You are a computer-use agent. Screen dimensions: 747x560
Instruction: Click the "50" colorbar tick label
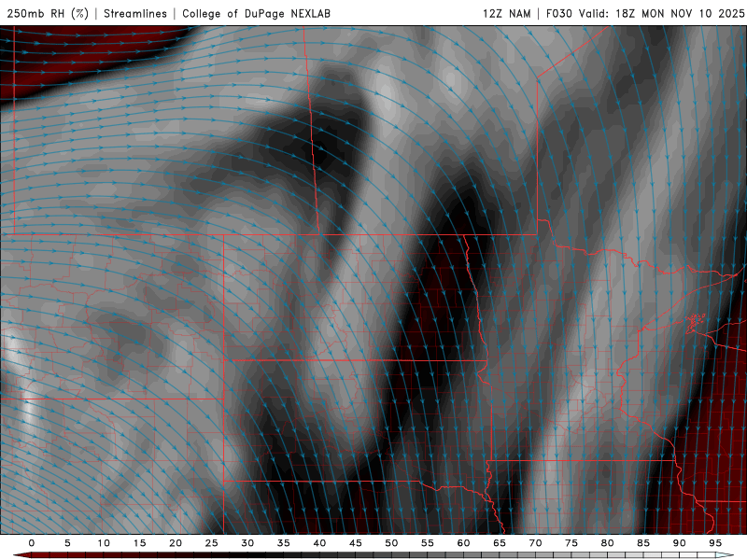click(391, 543)
